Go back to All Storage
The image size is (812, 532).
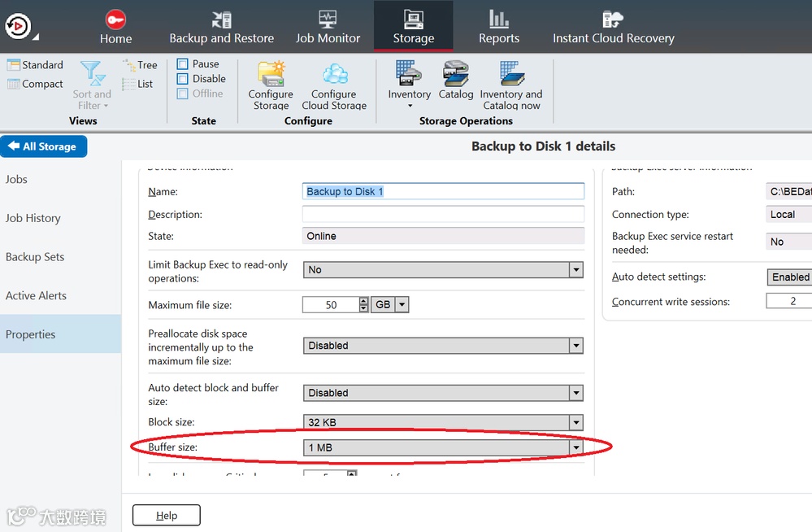click(x=44, y=146)
